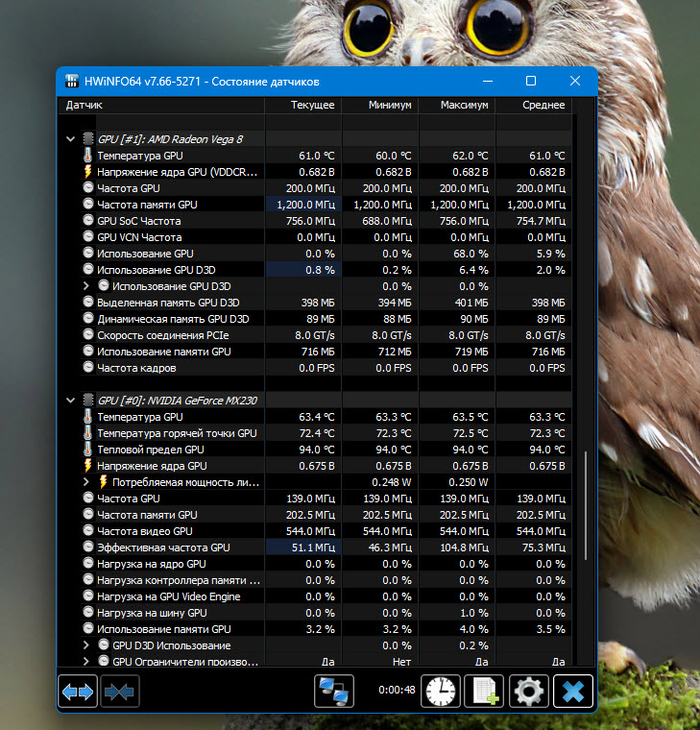Click thermometer icon of Температура горячей точки GPU
Viewport: 700px width, 730px height.
[87, 432]
